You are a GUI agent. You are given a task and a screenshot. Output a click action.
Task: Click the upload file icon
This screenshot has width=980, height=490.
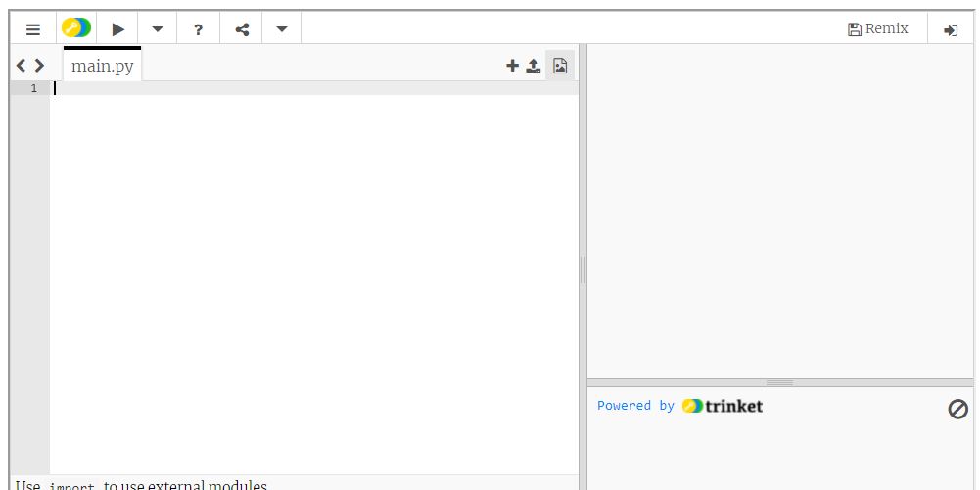pyautogui.click(x=534, y=66)
